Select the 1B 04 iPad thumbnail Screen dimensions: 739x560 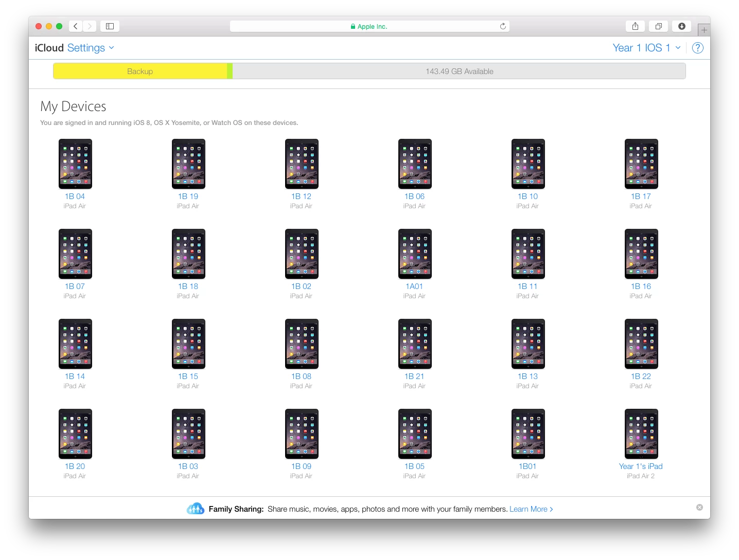tap(75, 164)
